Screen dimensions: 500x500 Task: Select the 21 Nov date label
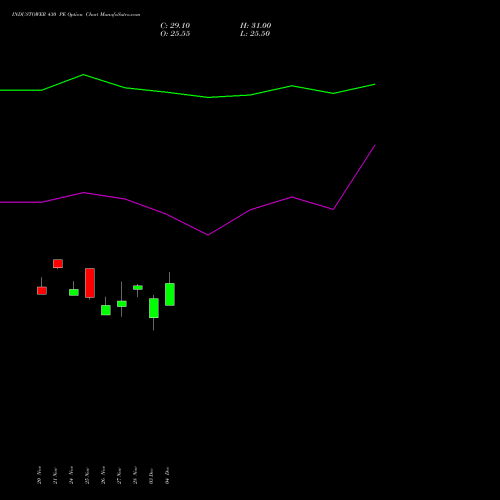coord(55,475)
